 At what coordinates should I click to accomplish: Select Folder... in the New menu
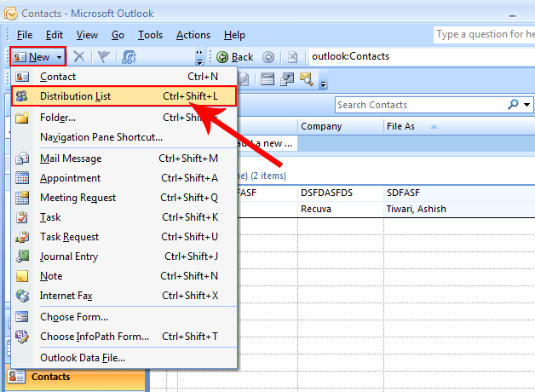pyautogui.click(x=124, y=118)
